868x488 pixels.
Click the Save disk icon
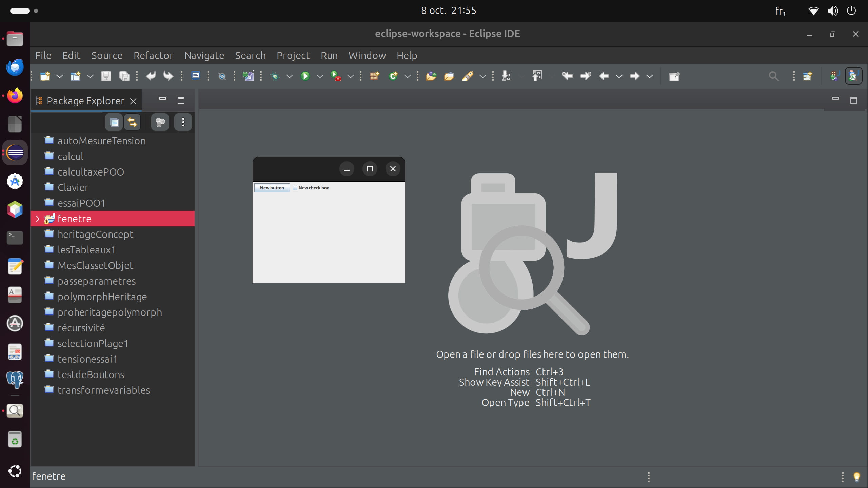pyautogui.click(x=106, y=76)
